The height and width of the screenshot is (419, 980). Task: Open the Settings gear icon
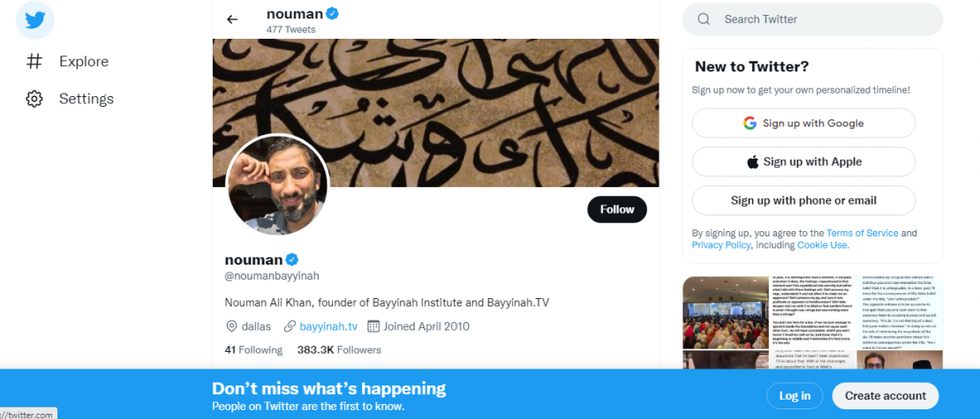(34, 99)
